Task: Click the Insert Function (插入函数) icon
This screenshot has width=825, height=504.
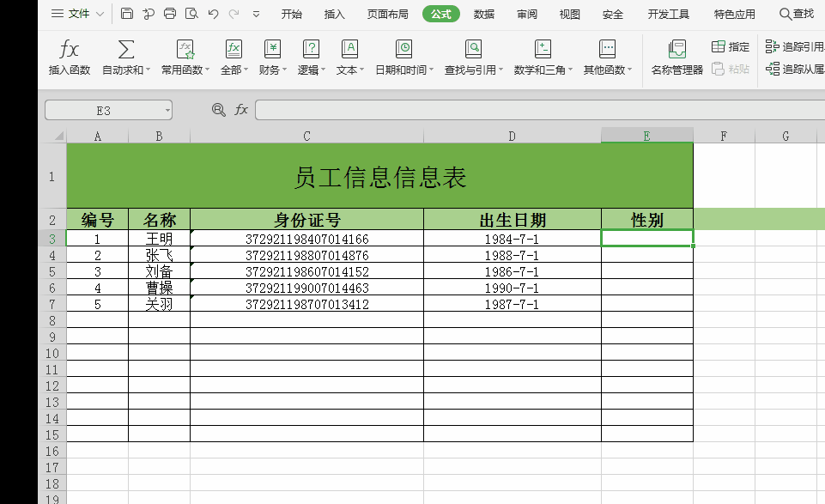Action: coord(70,50)
